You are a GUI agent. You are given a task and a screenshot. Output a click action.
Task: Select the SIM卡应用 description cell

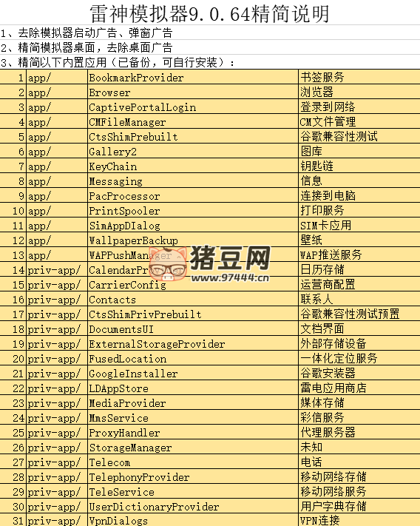click(x=359, y=225)
